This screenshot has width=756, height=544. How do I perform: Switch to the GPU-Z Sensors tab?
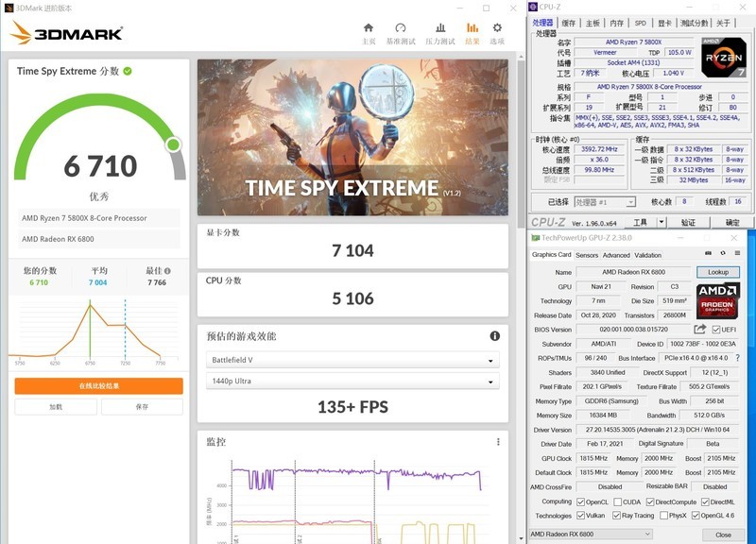(587, 255)
